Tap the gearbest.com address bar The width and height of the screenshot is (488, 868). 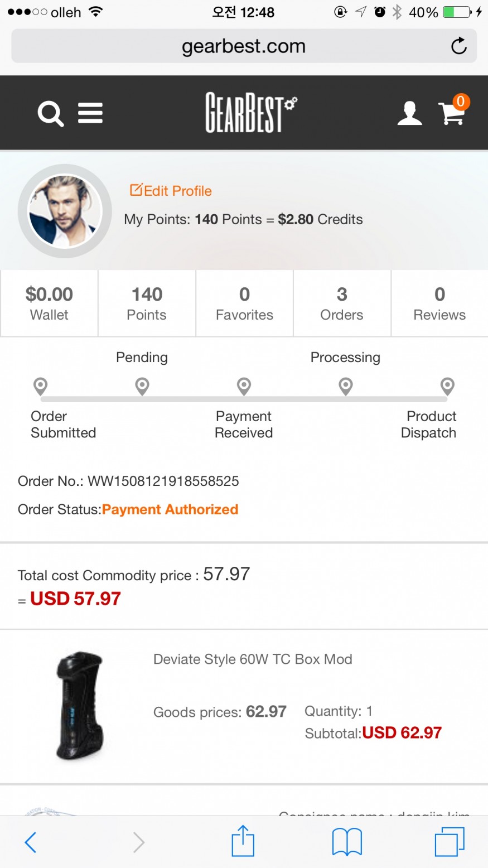(x=244, y=46)
